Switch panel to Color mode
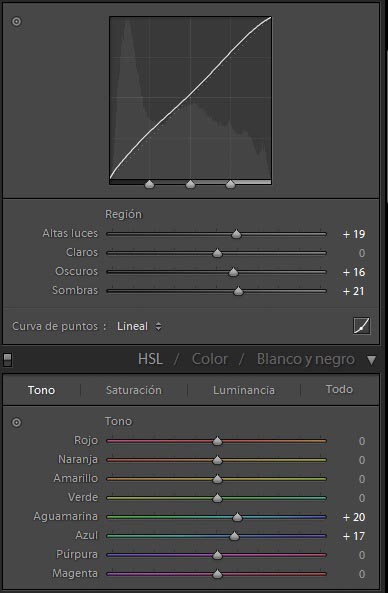Screen dimensions: 388x593 (x=210, y=359)
